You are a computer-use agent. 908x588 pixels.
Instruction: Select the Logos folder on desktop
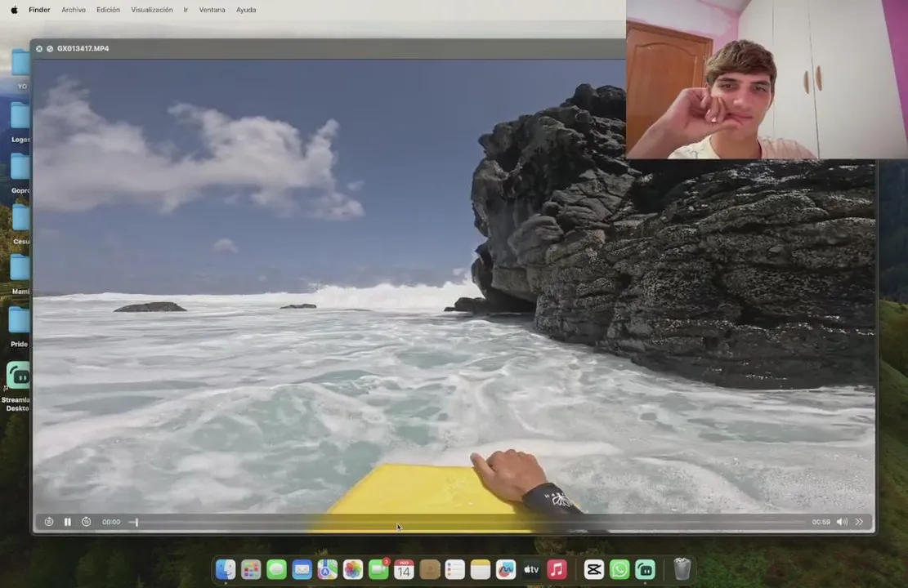coord(20,116)
